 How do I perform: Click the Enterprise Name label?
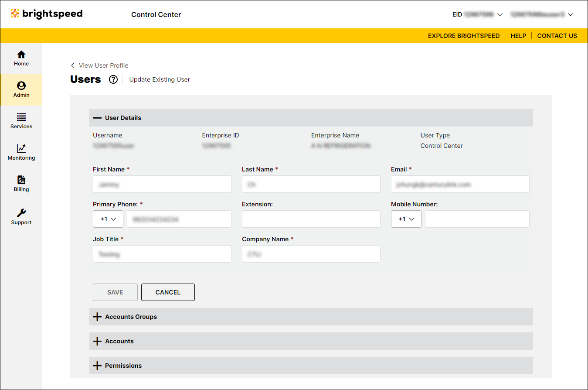(335, 135)
